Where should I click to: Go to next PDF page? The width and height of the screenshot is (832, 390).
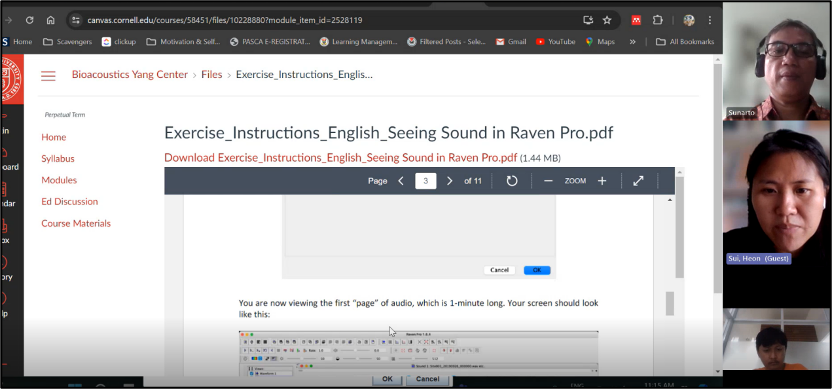[x=449, y=181]
